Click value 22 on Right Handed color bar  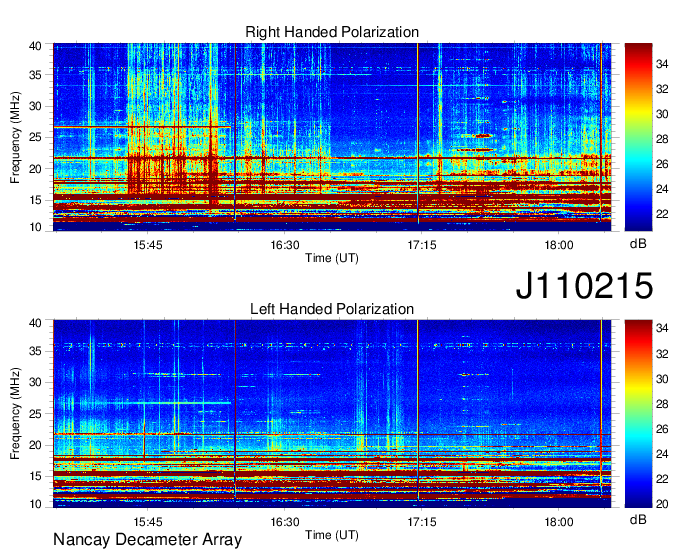pos(662,214)
